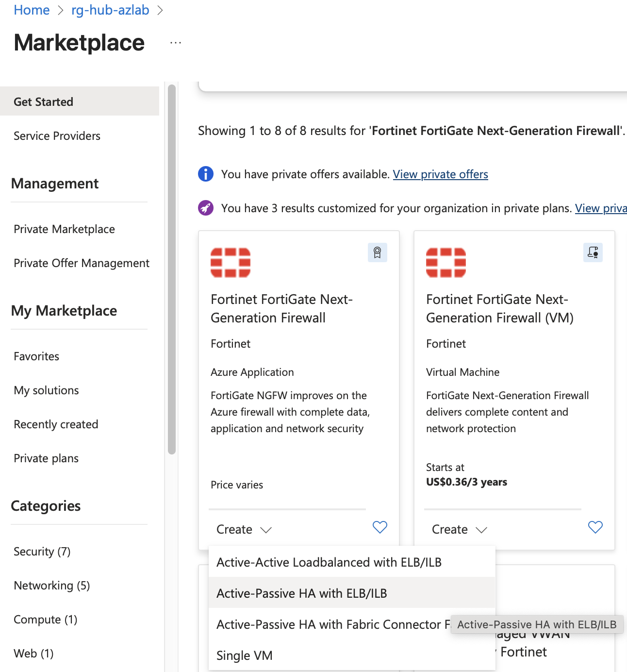Favorite the FortiGate Next-Generation Firewall offer
The image size is (627, 672).
click(x=380, y=527)
